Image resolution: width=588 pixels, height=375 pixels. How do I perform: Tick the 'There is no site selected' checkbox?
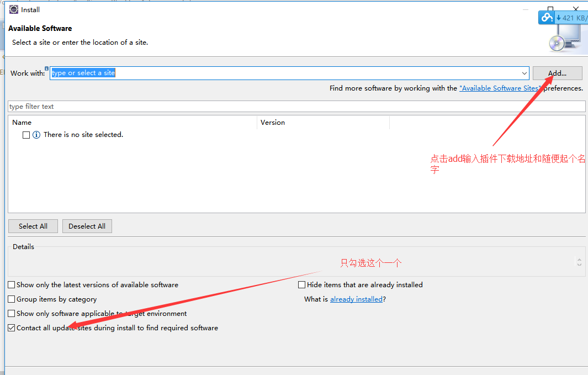(27, 135)
